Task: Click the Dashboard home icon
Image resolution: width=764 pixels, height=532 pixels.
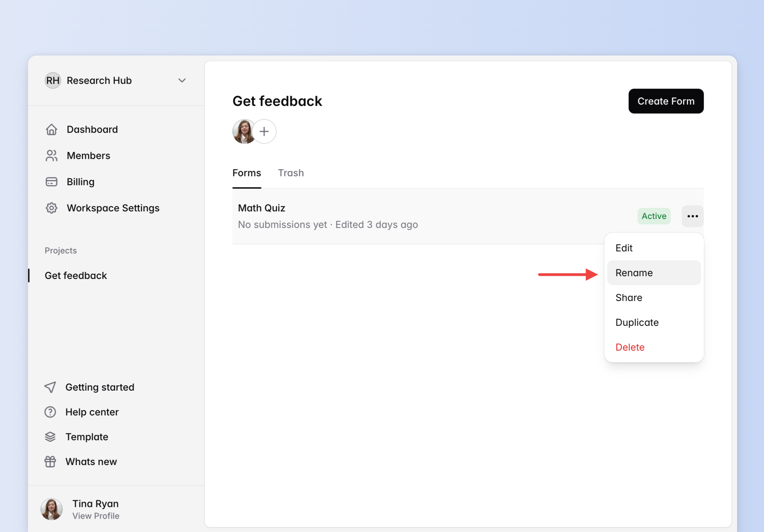Action: [51, 129]
